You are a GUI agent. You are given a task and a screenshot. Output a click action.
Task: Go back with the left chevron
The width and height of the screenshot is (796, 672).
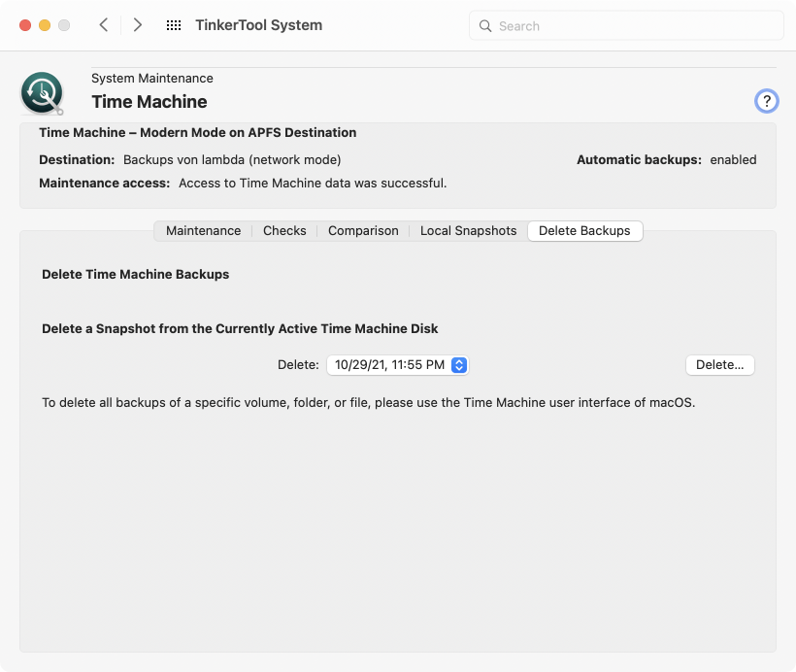(x=104, y=25)
